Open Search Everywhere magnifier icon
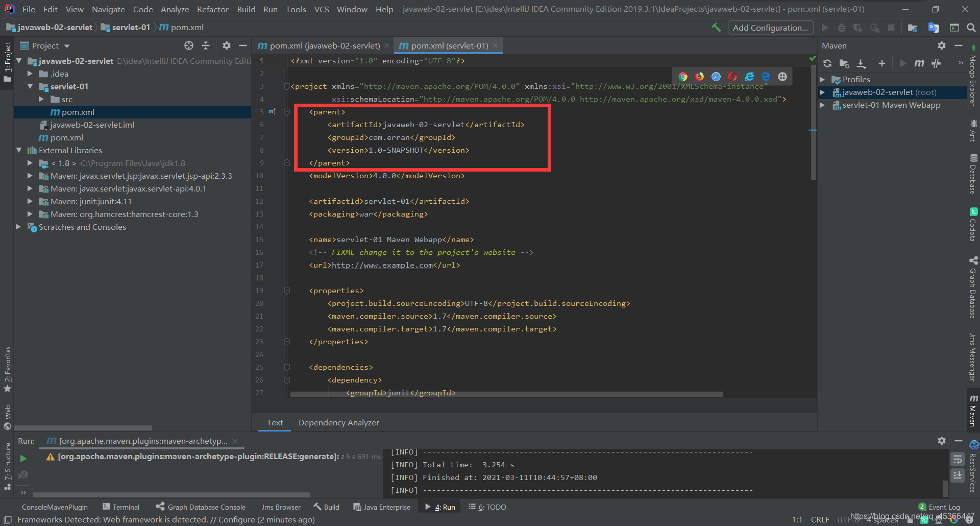 (x=971, y=28)
